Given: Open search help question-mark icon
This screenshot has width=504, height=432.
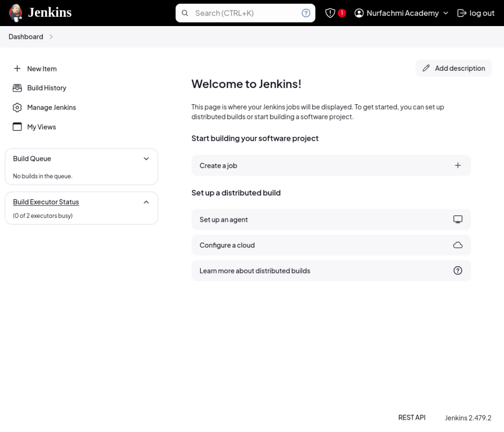Looking at the screenshot, I should (306, 13).
